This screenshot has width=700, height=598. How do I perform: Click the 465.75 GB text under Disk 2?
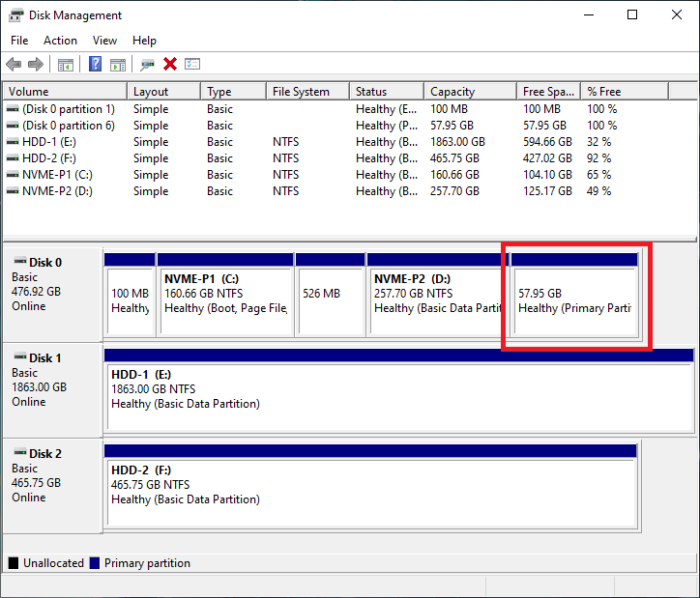(x=36, y=483)
